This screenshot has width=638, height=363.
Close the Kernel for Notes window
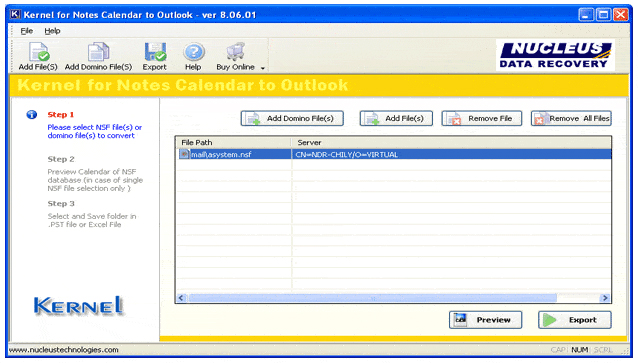coord(621,15)
